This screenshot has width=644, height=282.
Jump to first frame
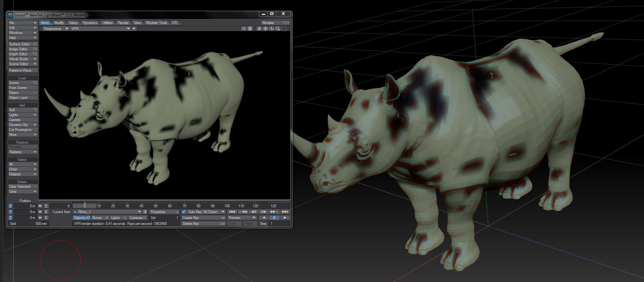coord(232,212)
